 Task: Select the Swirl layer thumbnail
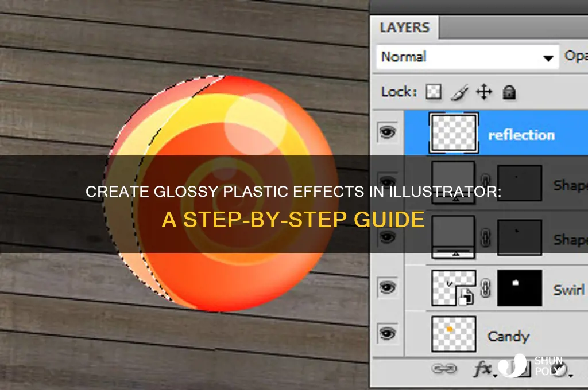454,288
